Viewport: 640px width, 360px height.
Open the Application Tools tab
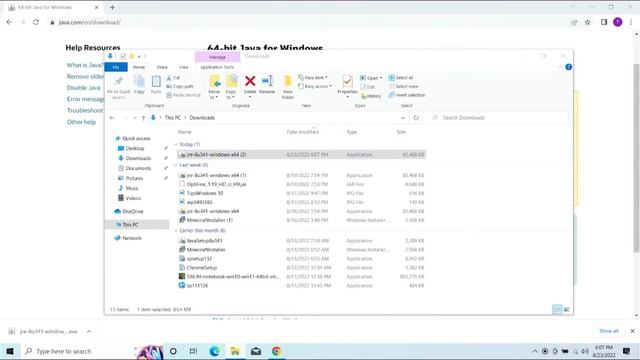pos(217,67)
